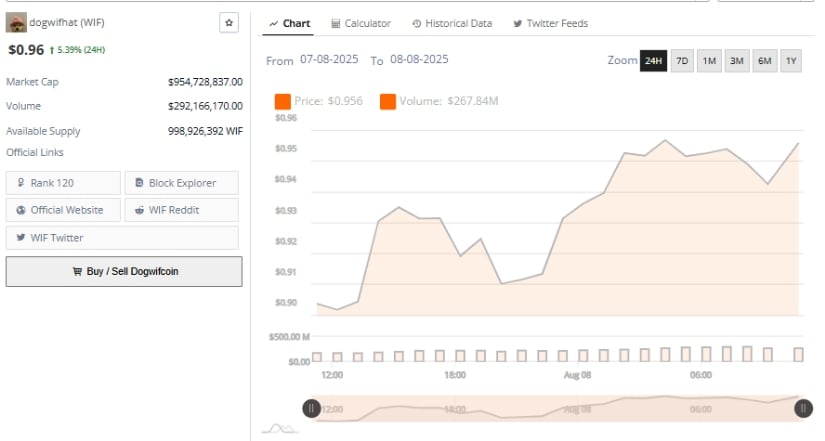View the Twitter Feeds tab

[x=550, y=24]
